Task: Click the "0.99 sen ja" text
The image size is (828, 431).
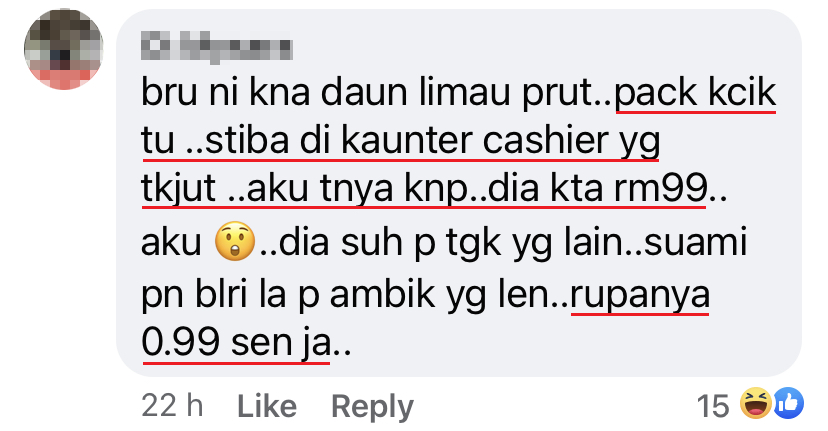Action: (x=236, y=343)
